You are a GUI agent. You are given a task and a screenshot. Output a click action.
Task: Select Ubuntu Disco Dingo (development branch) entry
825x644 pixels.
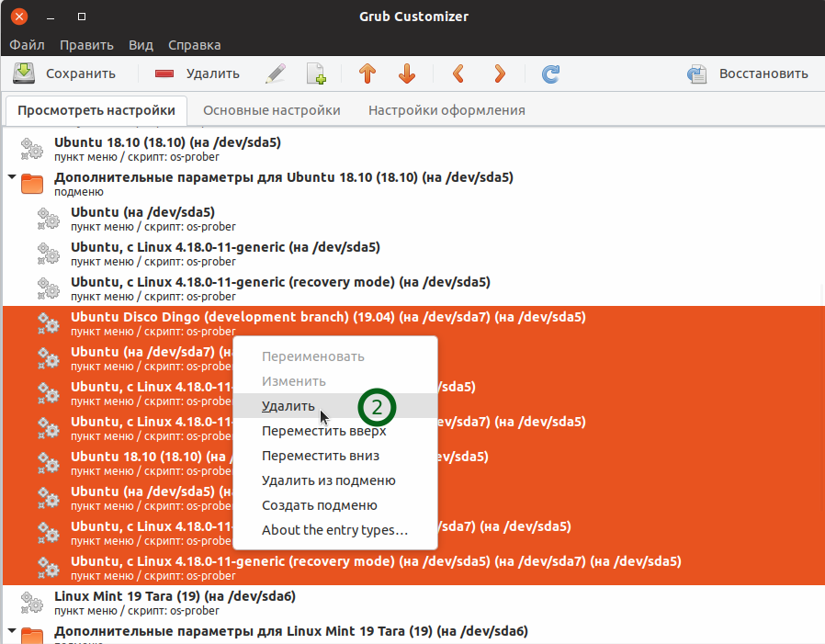pos(413,323)
